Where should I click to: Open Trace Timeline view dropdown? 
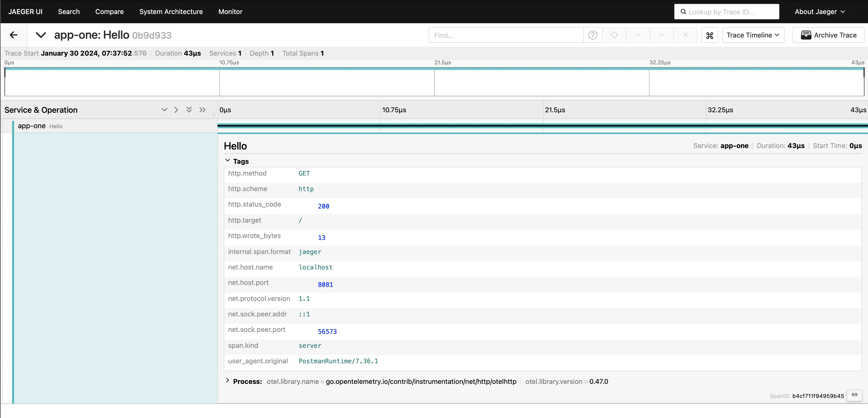753,35
